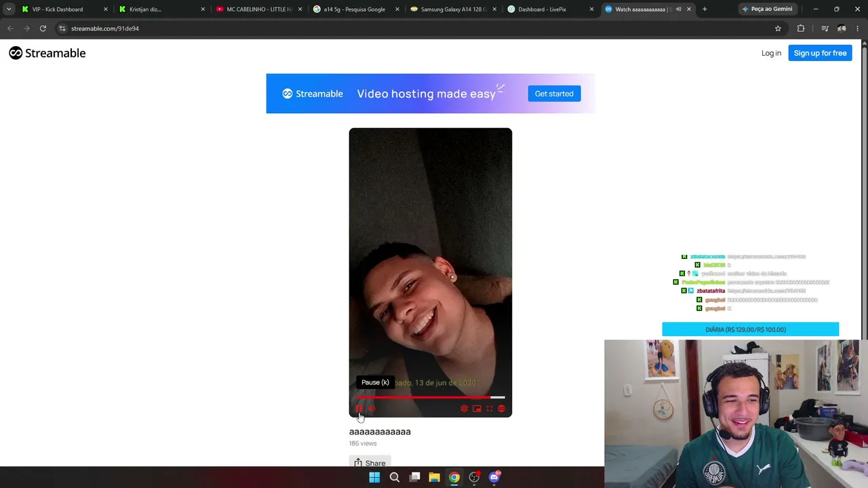Click the Peça ao Gemini button
The image size is (868, 488).
[x=767, y=9]
